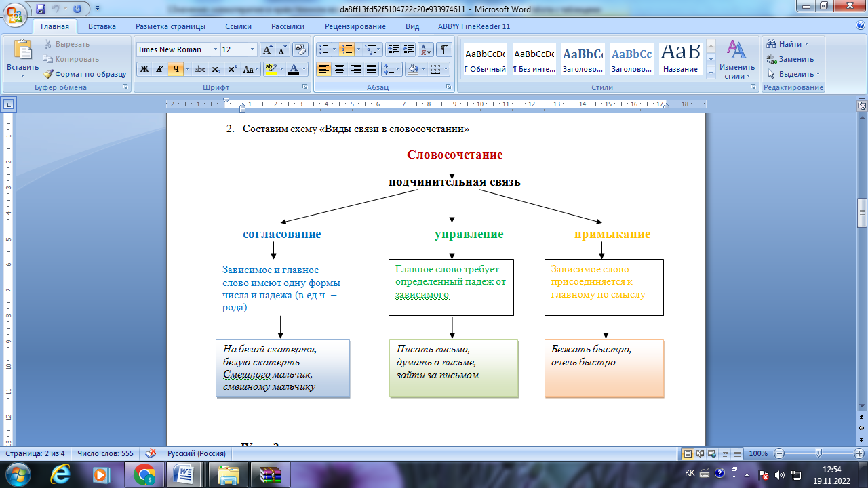
Task: Open the font name dropdown arrow
Action: (x=215, y=49)
